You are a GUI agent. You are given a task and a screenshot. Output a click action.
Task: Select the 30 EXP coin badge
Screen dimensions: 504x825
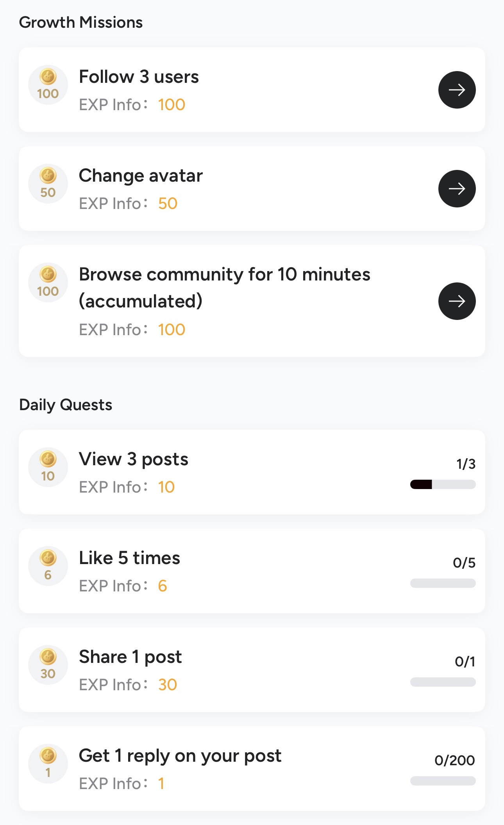pos(48,665)
